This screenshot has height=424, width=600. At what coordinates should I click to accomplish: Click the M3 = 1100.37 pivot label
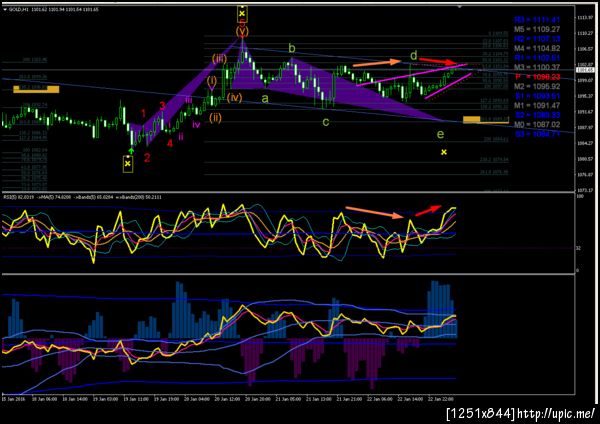[x=537, y=67]
